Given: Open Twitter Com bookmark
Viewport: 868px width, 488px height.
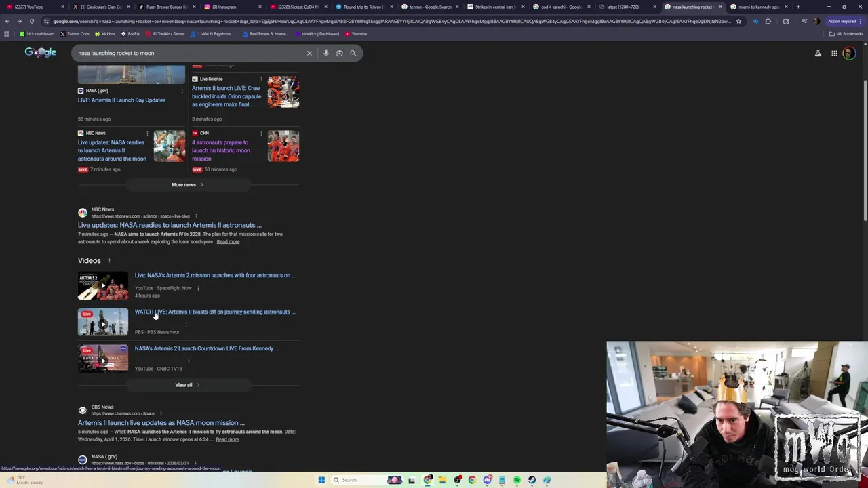Looking at the screenshot, I should [74, 33].
